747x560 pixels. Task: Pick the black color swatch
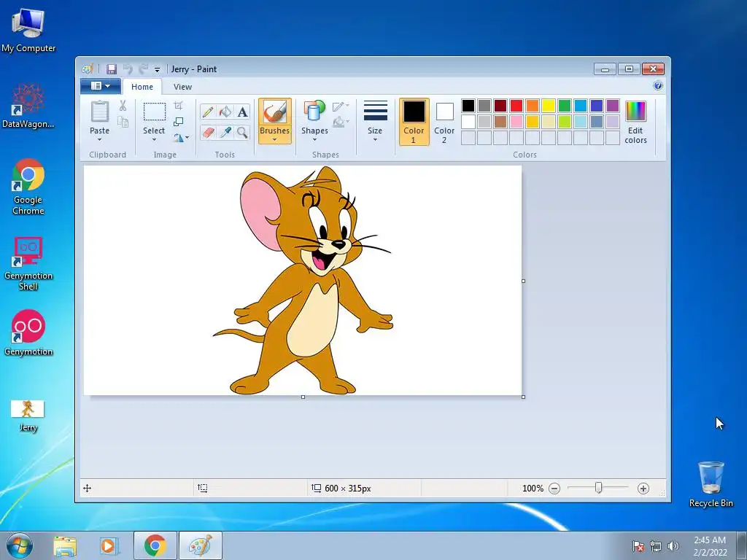point(468,106)
